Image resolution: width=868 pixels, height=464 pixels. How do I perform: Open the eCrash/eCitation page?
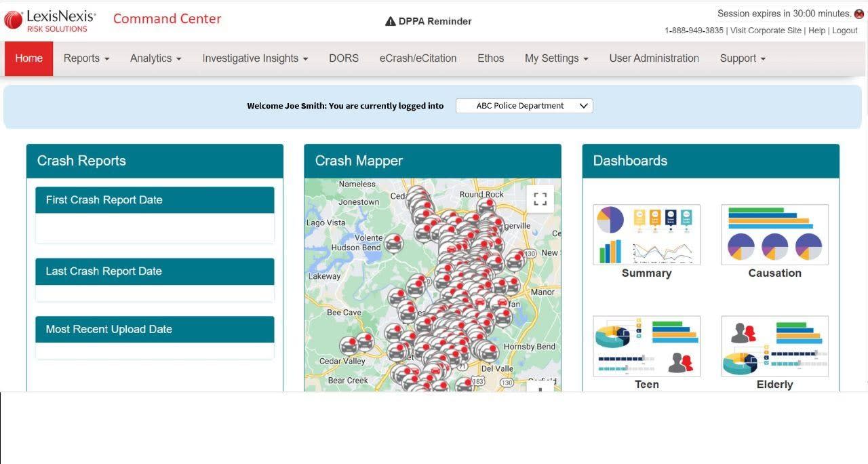tap(418, 58)
